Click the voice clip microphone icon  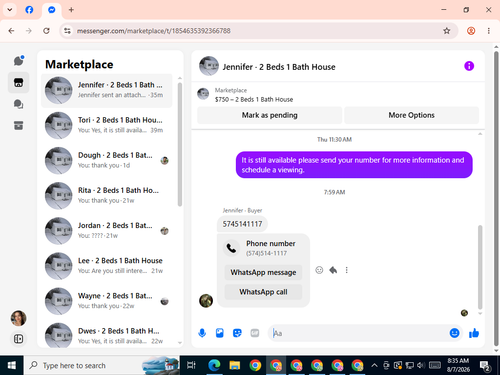202,333
